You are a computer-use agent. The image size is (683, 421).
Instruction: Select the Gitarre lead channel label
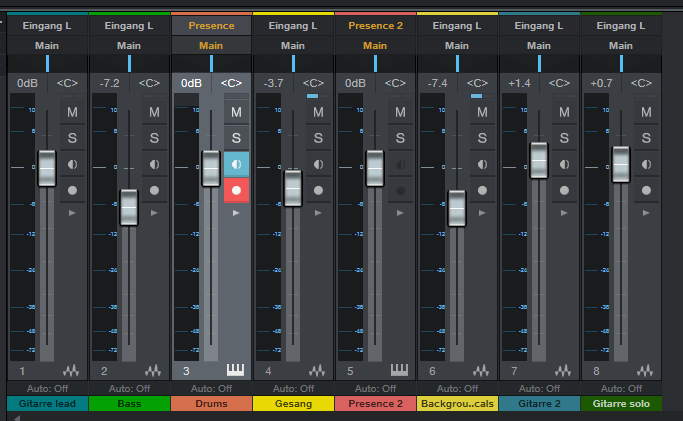(47, 404)
